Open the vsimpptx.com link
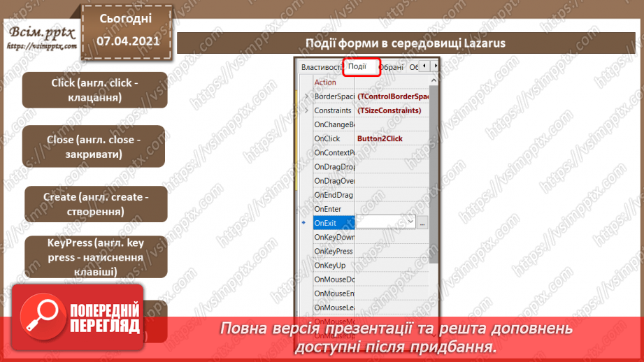The width and height of the screenshot is (644, 362). pyautogui.click(x=42, y=46)
